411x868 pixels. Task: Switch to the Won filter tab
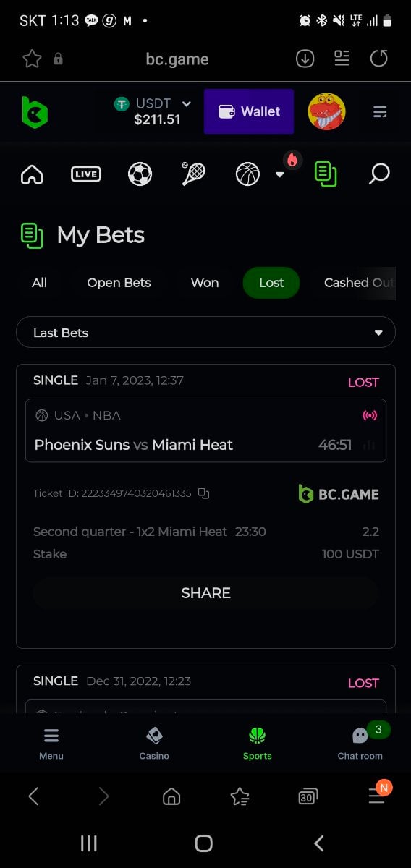205,283
